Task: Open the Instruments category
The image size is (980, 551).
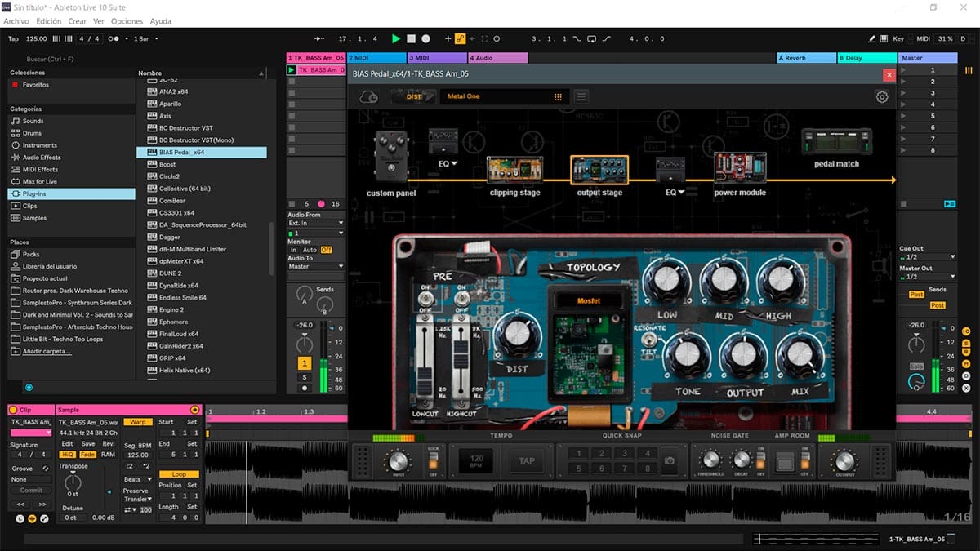Action: click(x=39, y=145)
